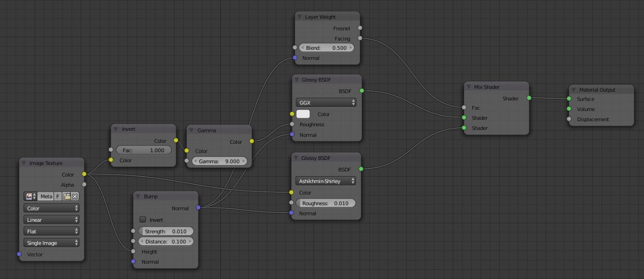The height and width of the screenshot is (279, 644).
Task: Unlink the image with the X icon
Action: click(75, 196)
